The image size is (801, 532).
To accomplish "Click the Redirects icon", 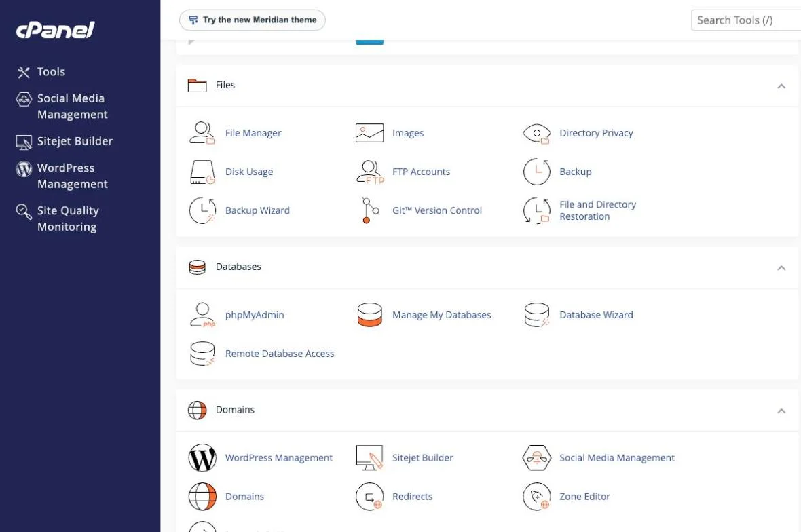I will 370,496.
